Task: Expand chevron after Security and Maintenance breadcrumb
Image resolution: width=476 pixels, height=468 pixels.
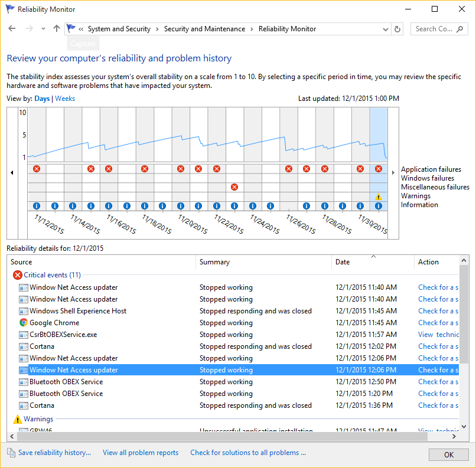Action: coord(252,29)
